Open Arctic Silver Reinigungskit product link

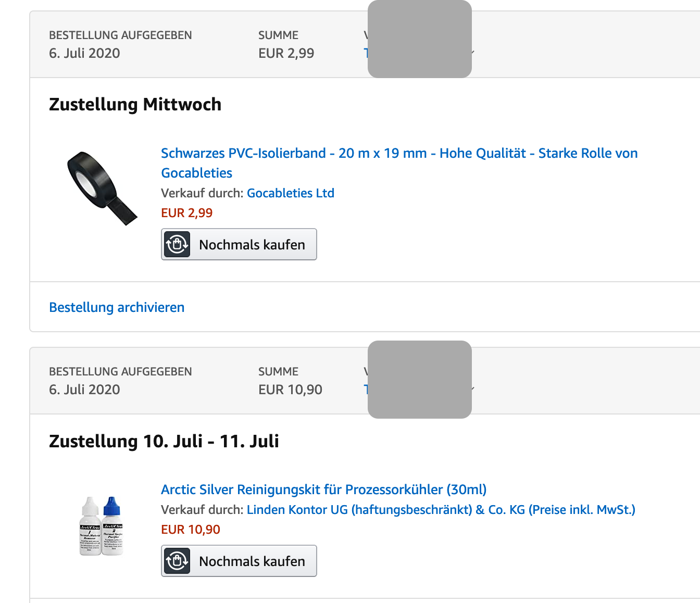click(323, 490)
